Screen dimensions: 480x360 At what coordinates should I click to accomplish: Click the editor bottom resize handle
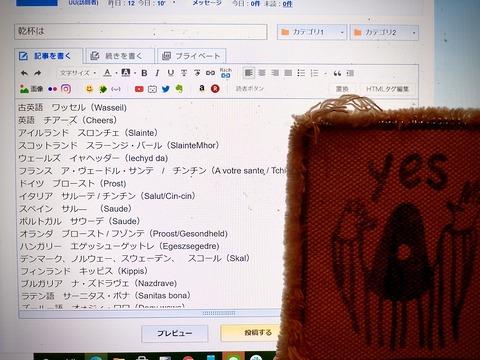point(219,313)
